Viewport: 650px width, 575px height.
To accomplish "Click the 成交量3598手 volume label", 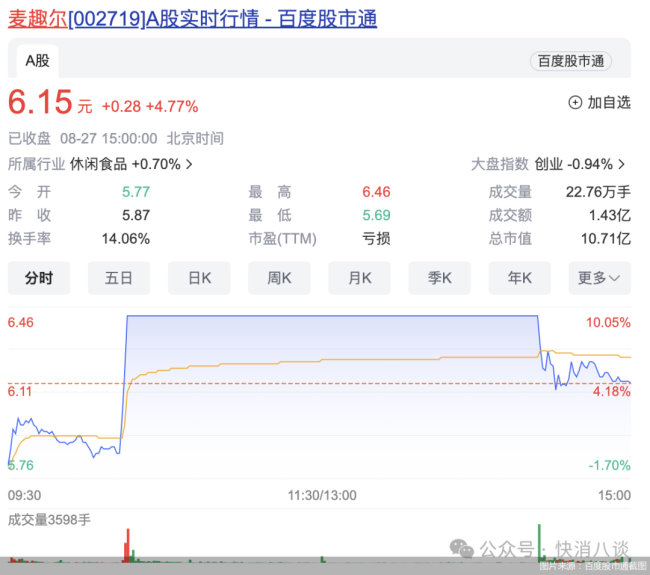I will [x=49, y=520].
